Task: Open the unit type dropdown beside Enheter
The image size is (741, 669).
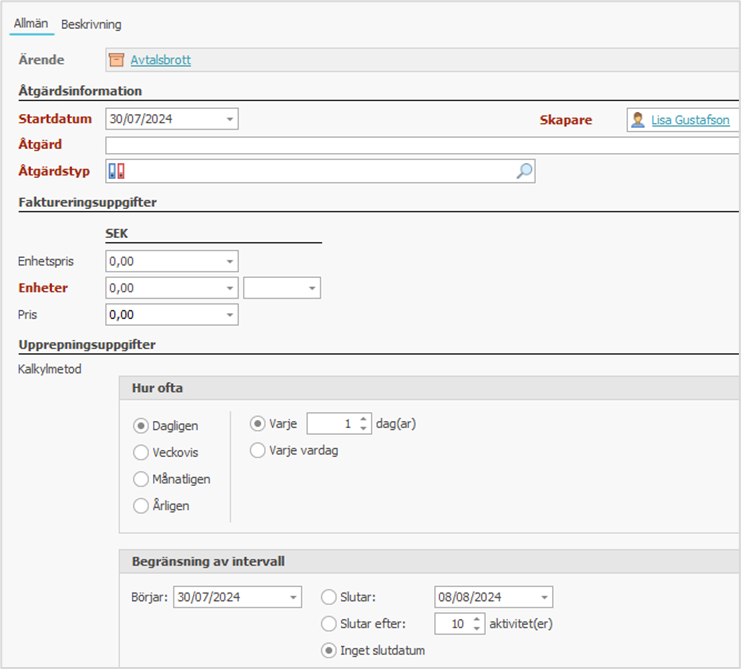Action: coord(312,289)
